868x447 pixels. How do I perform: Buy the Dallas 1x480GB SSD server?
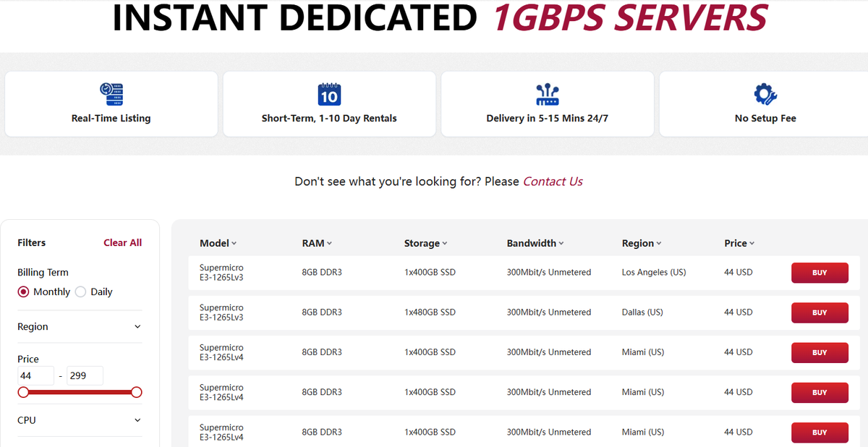click(x=820, y=312)
